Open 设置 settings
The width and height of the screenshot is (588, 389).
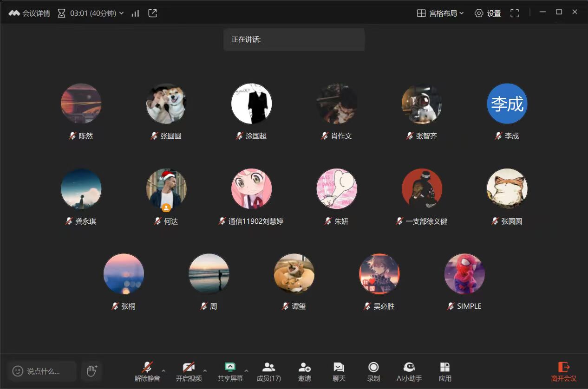488,13
